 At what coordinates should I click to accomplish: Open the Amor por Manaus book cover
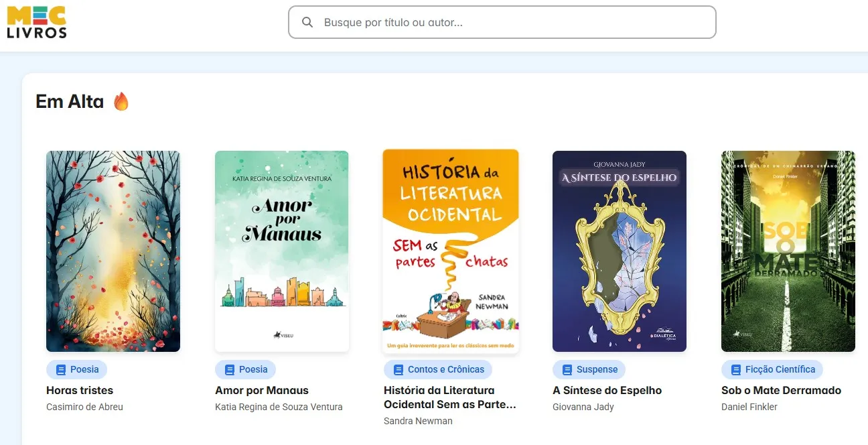pos(282,251)
